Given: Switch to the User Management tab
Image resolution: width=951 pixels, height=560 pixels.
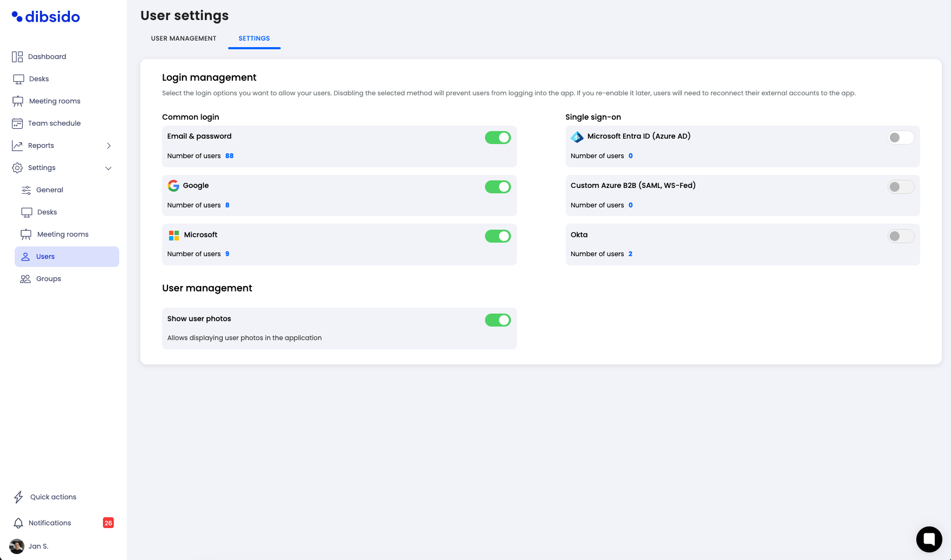Looking at the screenshot, I should click(x=184, y=38).
